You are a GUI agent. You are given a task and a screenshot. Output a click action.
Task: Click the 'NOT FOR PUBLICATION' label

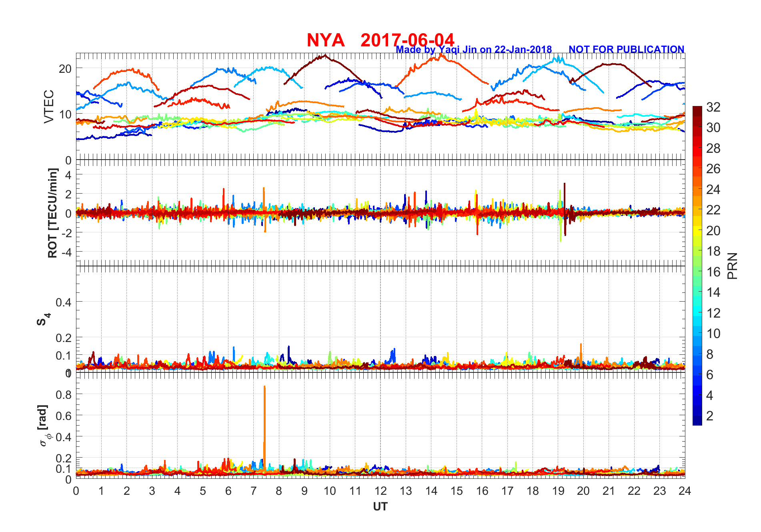coord(627,49)
